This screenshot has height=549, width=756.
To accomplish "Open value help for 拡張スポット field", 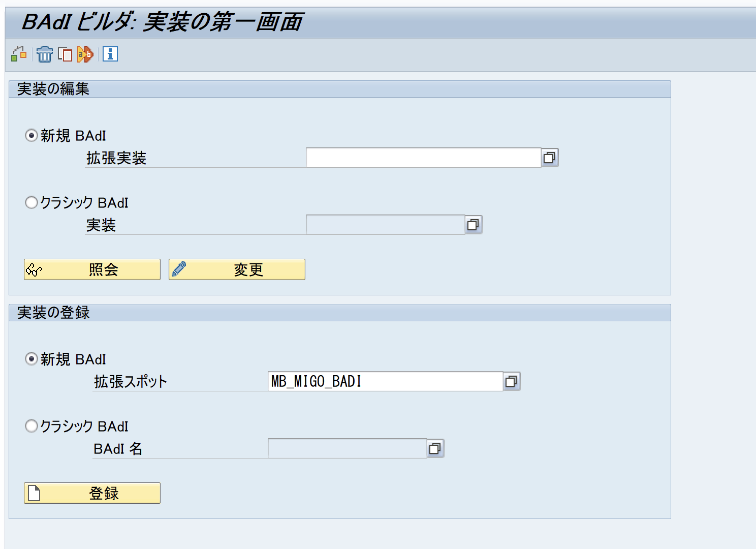I will click(511, 381).
